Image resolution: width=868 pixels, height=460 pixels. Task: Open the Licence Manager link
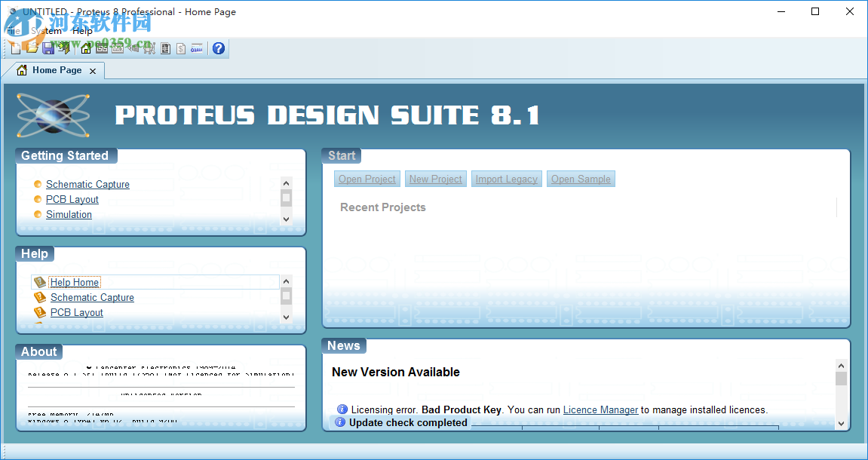point(600,409)
